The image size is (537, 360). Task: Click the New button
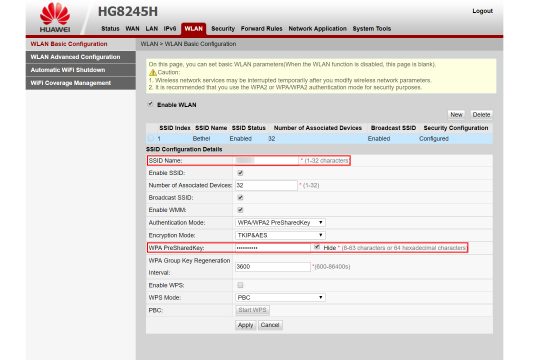456,114
